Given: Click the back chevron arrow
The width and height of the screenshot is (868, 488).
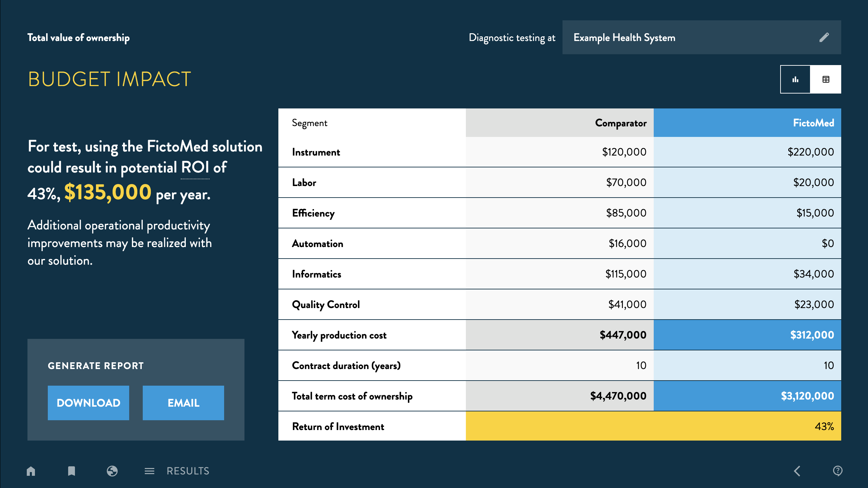Looking at the screenshot, I should (797, 471).
